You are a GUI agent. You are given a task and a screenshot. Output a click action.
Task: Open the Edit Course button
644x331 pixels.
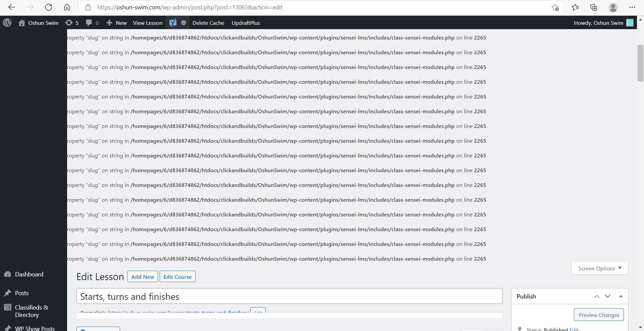[x=177, y=276]
